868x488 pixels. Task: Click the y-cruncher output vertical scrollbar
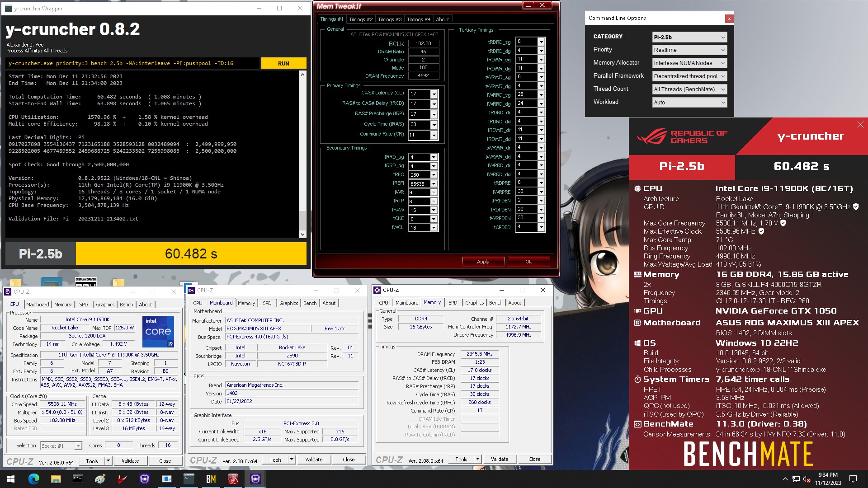[302, 154]
